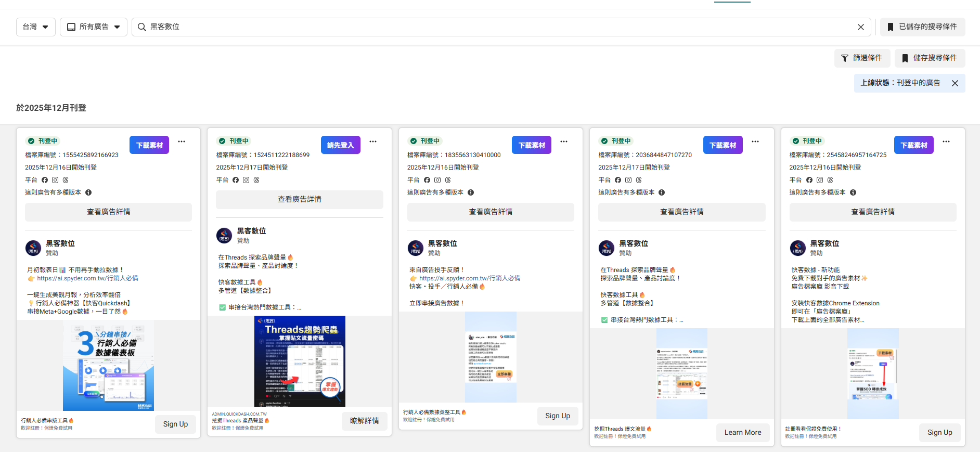Click the Instagram platform icon on ad 2036844847107270

tap(628, 180)
